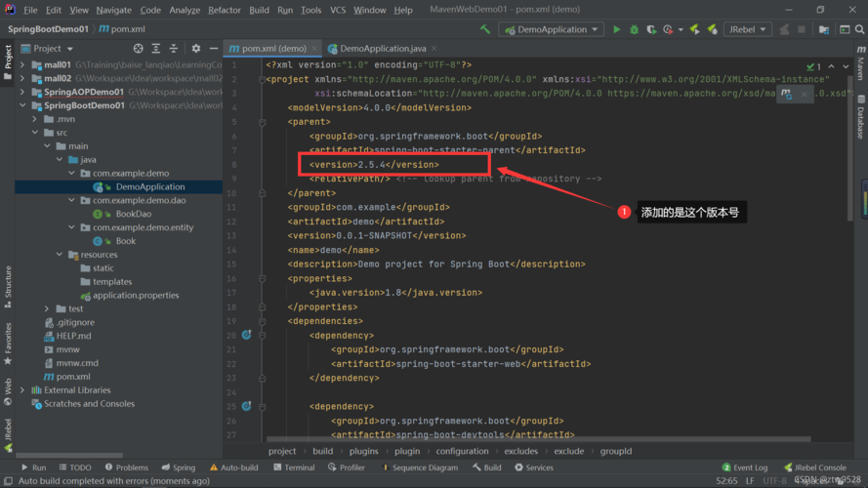The width and height of the screenshot is (868, 488).
Task: Open the Event Log
Action: [x=745, y=468]
